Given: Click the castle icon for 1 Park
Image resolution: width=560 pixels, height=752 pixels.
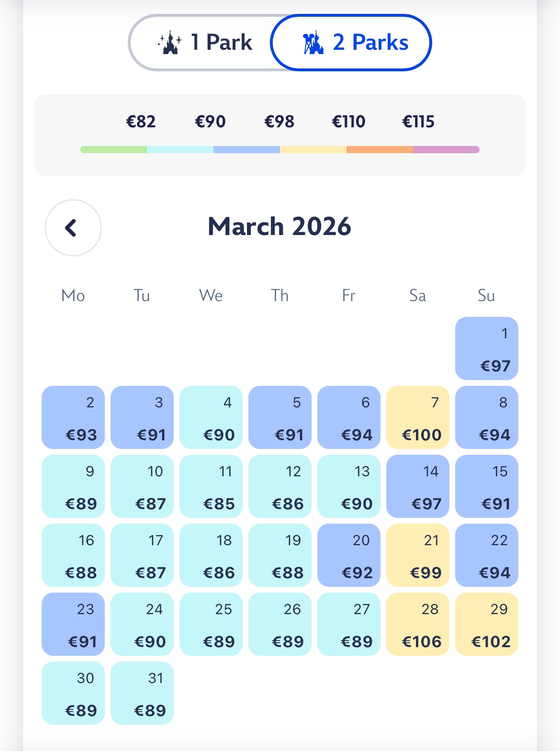Looking at the screenshot, I should 170,43.
